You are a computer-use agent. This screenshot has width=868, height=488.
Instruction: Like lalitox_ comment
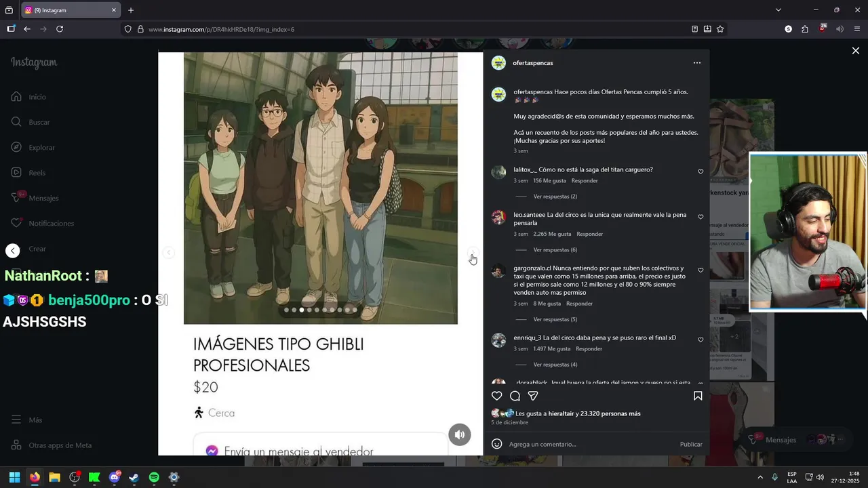[x=701, y=172]
